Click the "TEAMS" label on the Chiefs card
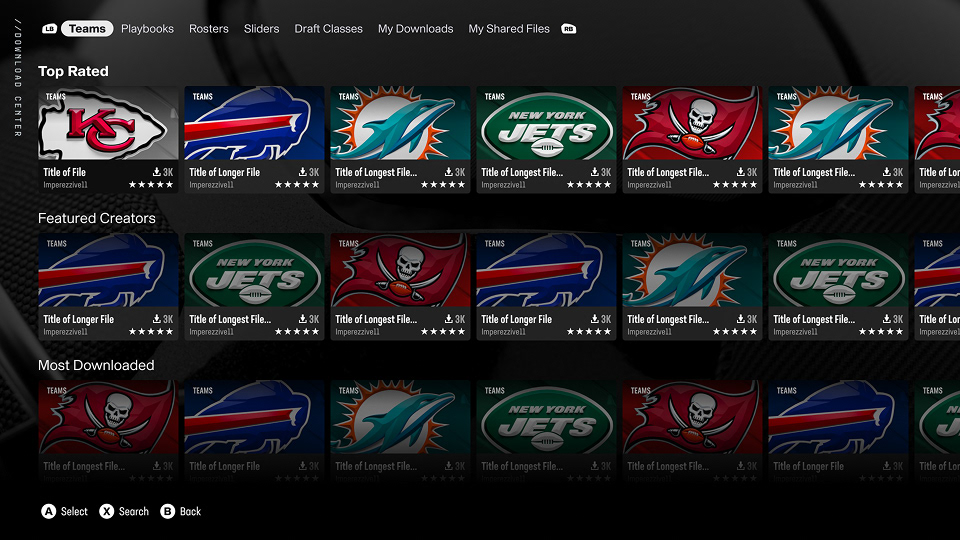960x540 pixels. pyautogui.click(x=56, y=97)
